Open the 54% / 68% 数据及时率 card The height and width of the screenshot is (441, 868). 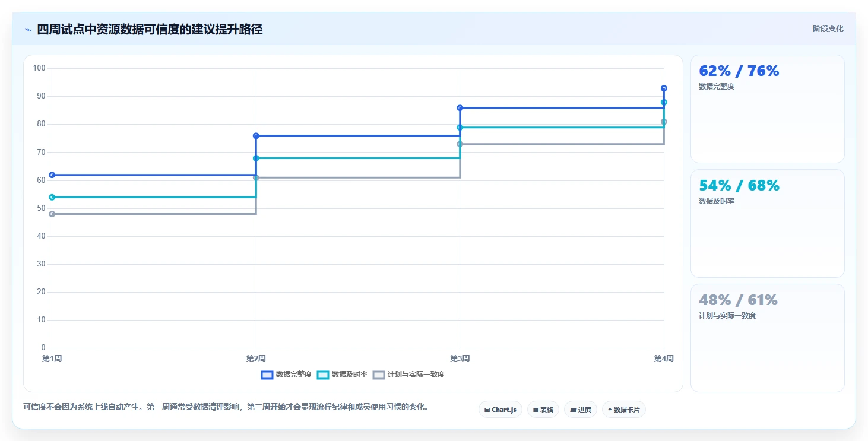(767, 223)
